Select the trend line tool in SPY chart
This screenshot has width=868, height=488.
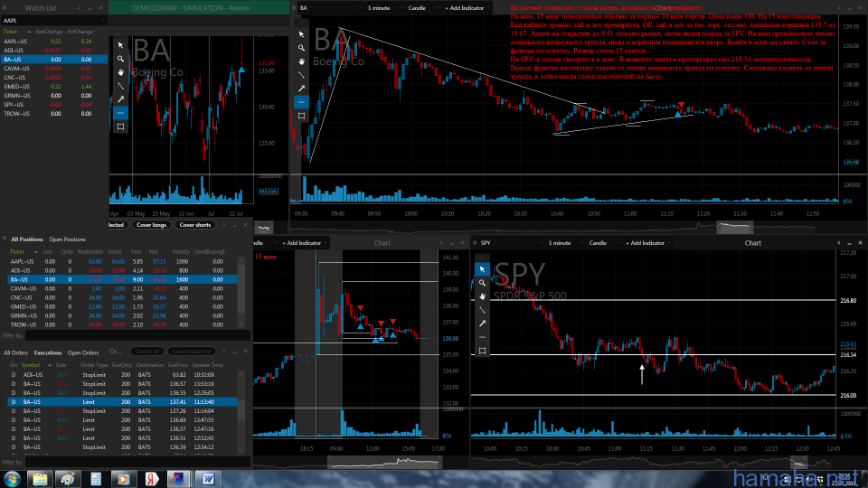pyautogui.click(x=482, y=310)
